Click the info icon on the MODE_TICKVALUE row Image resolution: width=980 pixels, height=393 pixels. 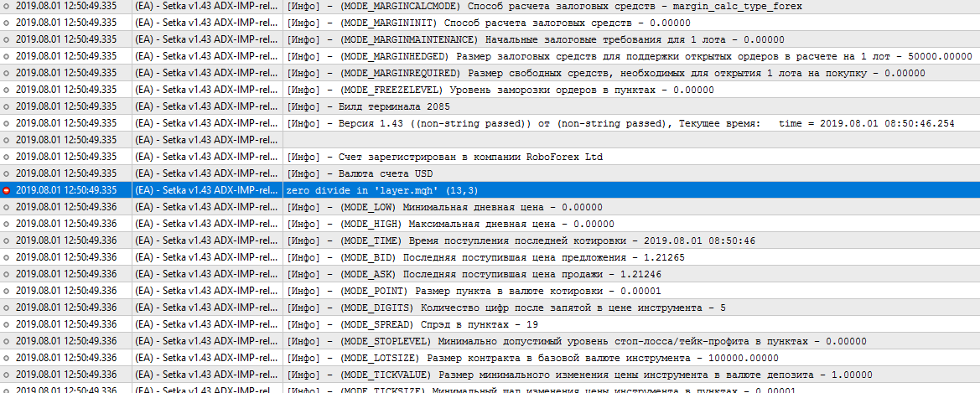point(7,375)
